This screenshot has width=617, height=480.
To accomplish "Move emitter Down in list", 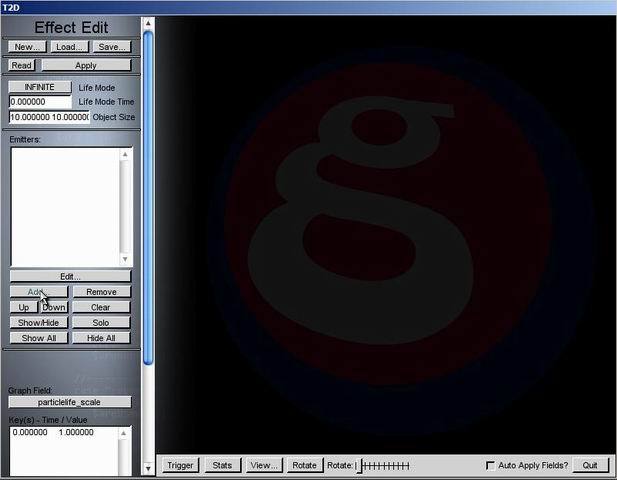I will (x=54, y=307).
